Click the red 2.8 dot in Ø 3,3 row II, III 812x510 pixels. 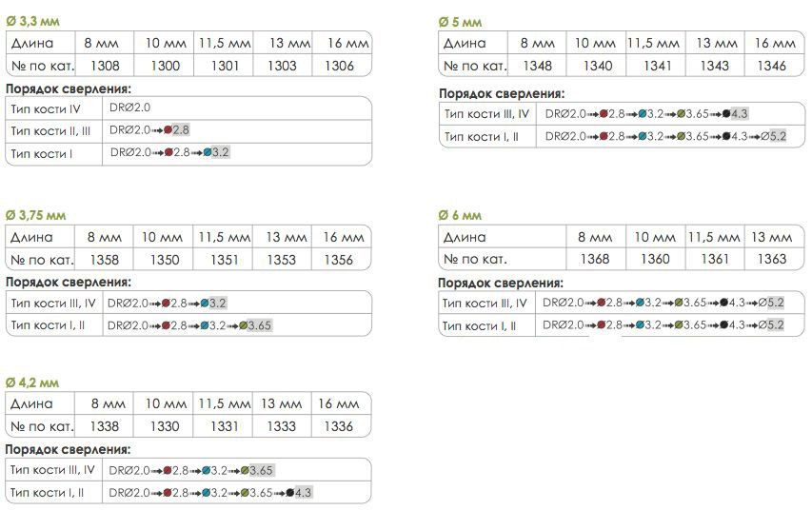coord(168,130)
